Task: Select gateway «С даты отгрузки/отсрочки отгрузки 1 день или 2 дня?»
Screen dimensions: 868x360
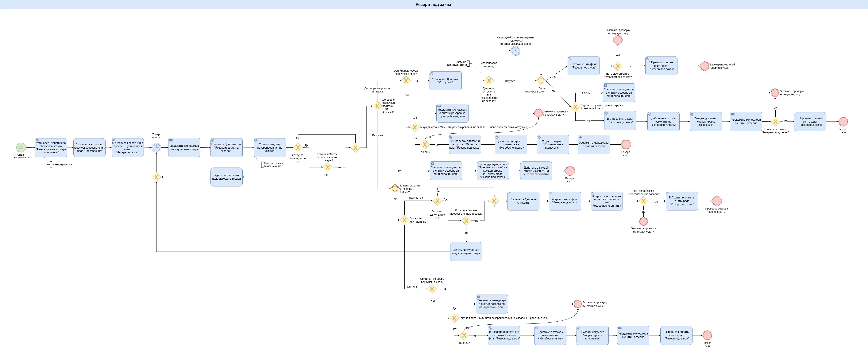Action: coord(575,107)
